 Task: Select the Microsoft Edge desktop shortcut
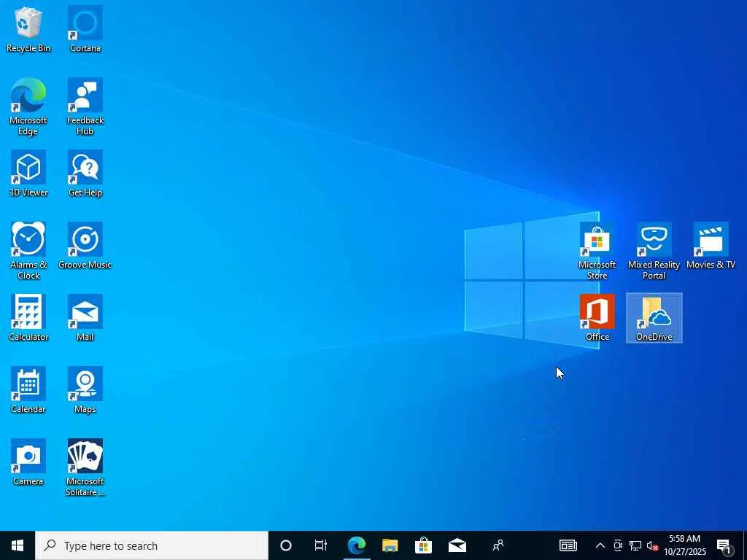(28, 107)
